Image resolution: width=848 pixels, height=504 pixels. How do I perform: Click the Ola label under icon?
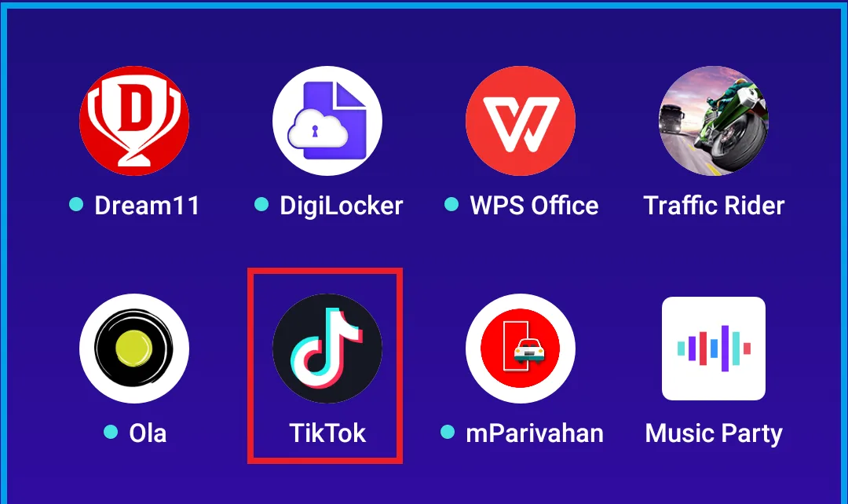tap(148, 433)
